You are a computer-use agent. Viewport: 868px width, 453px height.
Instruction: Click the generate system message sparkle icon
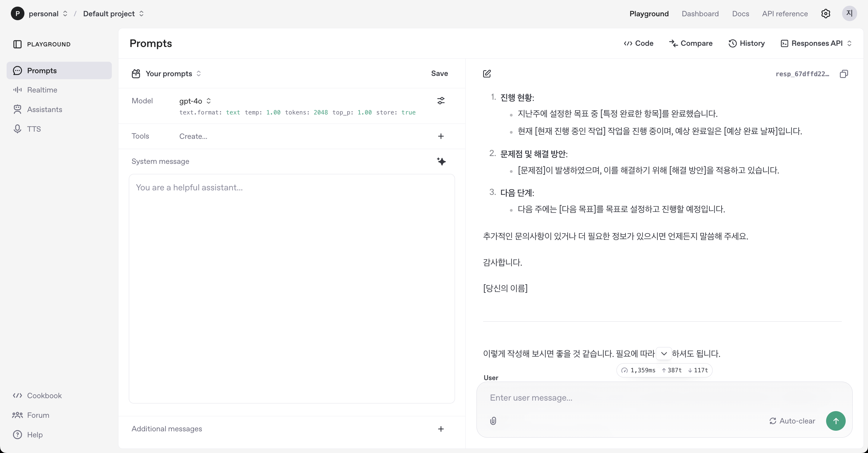(441, 161)
